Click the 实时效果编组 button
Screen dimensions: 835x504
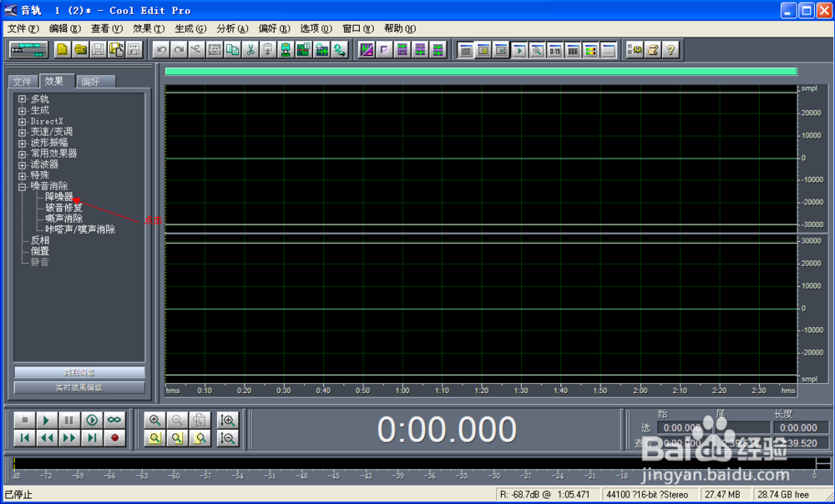[x=79, y=387]
